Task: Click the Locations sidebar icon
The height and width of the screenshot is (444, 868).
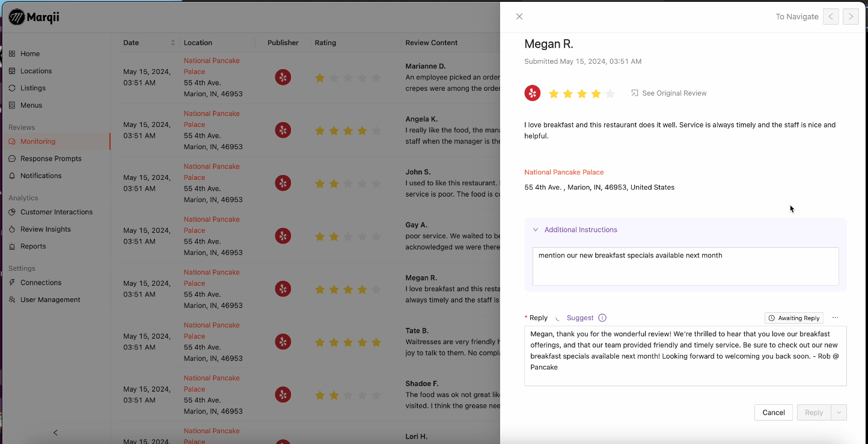Action: [x=12, y=71]
